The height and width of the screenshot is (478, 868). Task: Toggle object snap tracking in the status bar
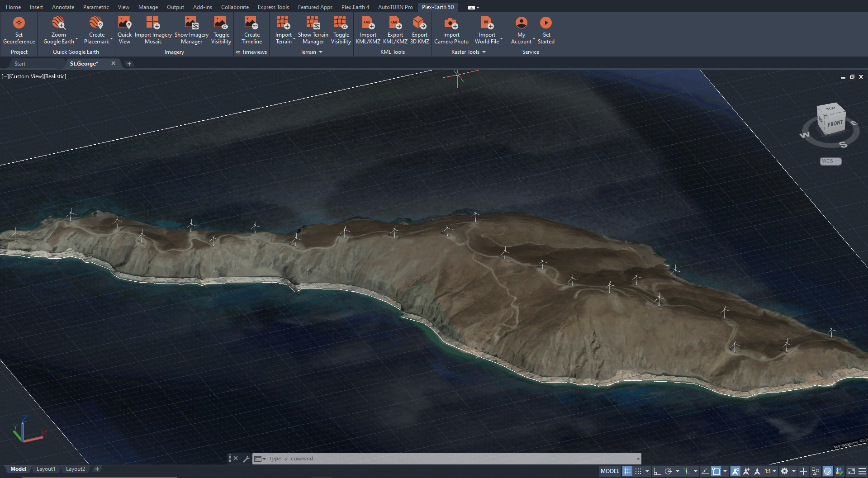click(x=705, y=471)
